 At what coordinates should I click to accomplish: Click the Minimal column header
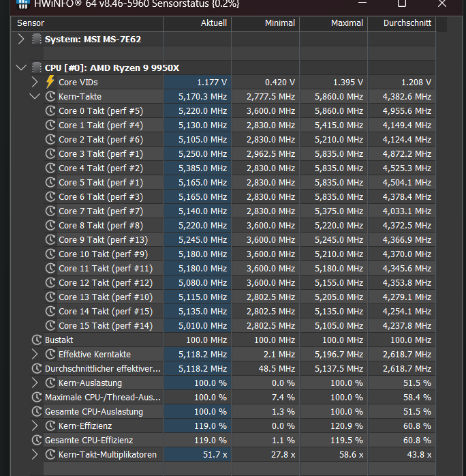coord(266,23)
